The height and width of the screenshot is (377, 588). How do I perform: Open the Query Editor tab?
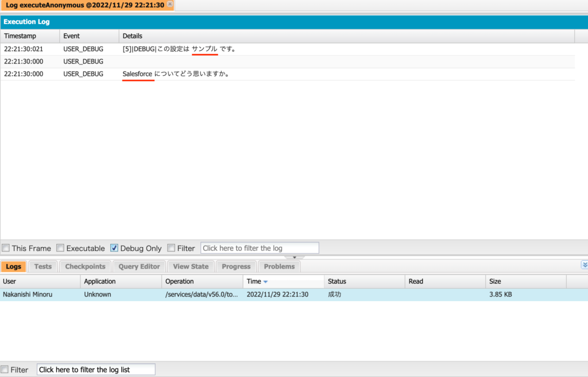(139, 266)
